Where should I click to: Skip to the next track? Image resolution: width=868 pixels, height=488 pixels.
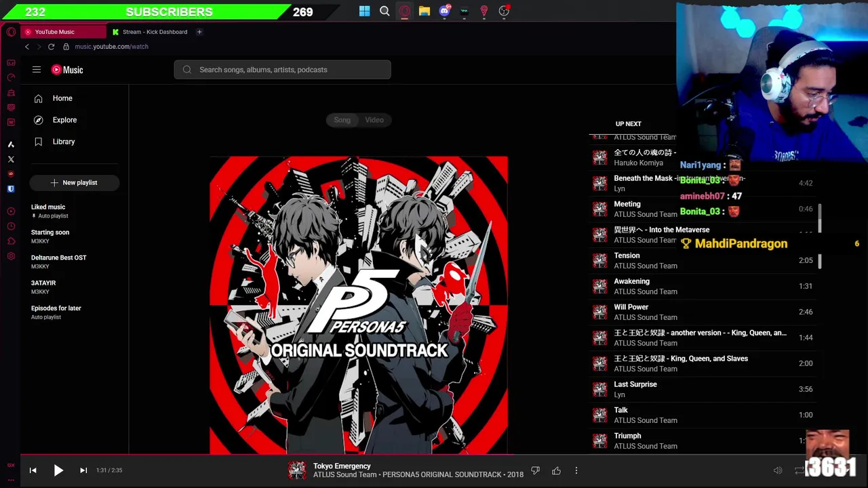[x=83, y=470]
